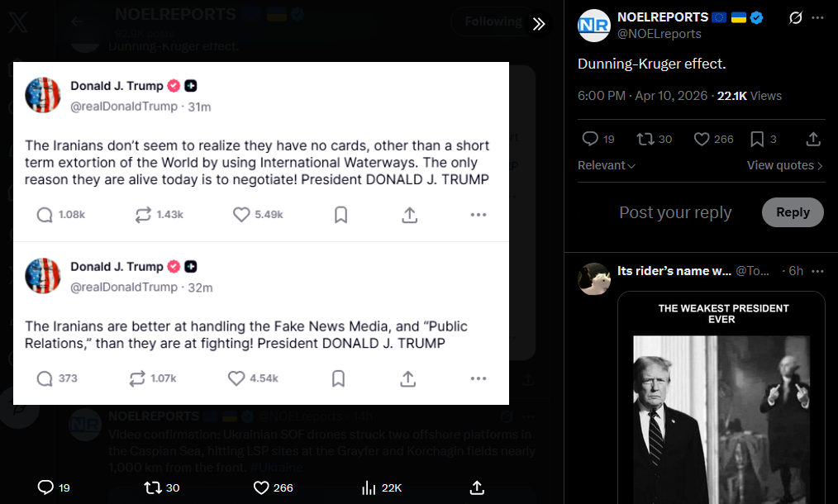Open three-dot menu on Its rider's name reply
Screen dimensions: 838x504
pos(818,271)
